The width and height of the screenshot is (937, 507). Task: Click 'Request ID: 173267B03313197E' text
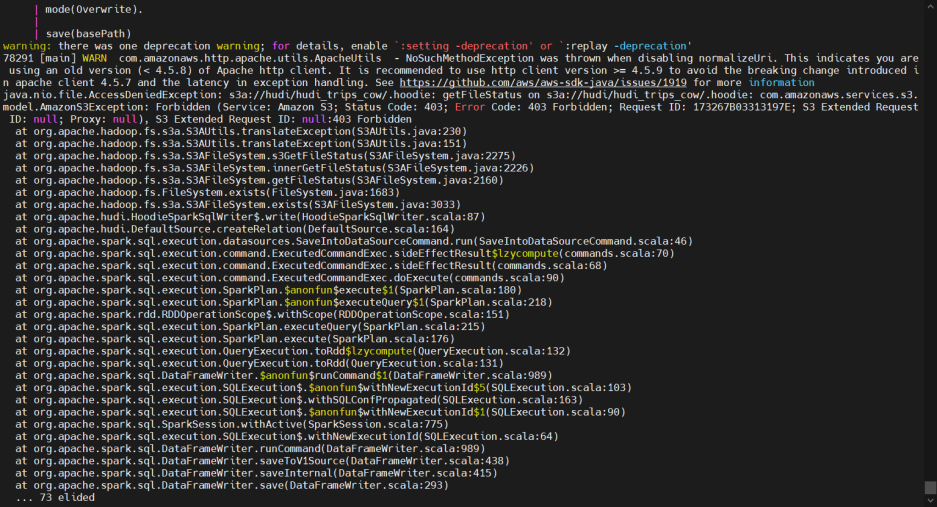[x=705, y=107]
